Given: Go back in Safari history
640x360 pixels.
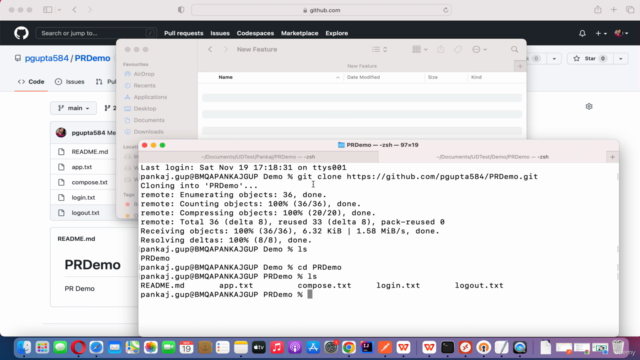Looking at the screenshot, I should click(x=74, y=10).
